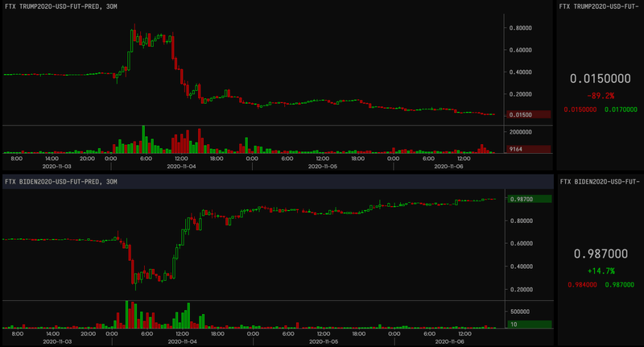The width and height of the screenshot is (644, 347).
Task: Click the green 10 volume tag in Biden chart
Action: (530, 324)
